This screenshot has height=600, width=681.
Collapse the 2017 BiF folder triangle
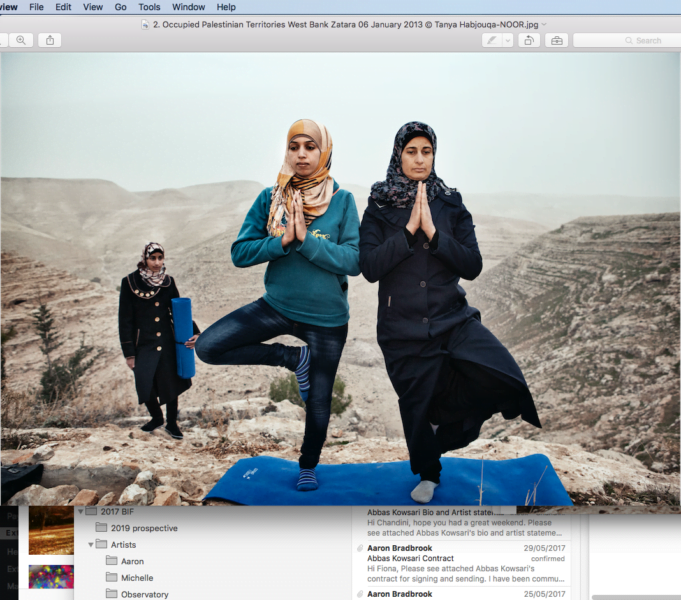(80, 511)
